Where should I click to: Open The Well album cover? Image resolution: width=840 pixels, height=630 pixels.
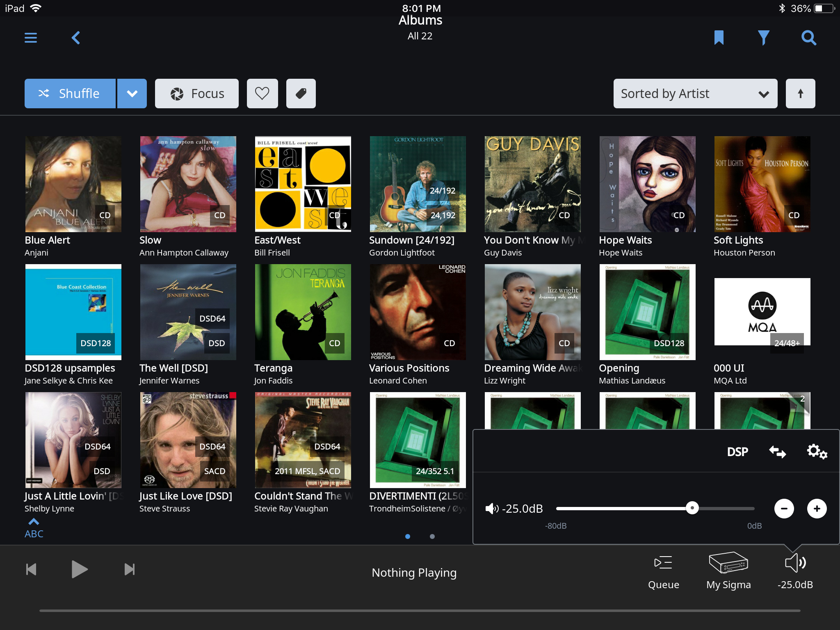pyautogui.click(x=188, y=312)
